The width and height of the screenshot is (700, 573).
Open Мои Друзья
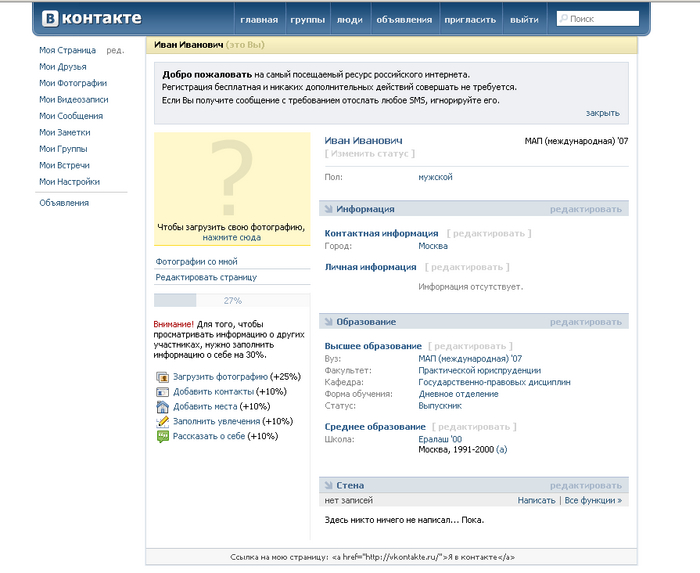point(63,67)
